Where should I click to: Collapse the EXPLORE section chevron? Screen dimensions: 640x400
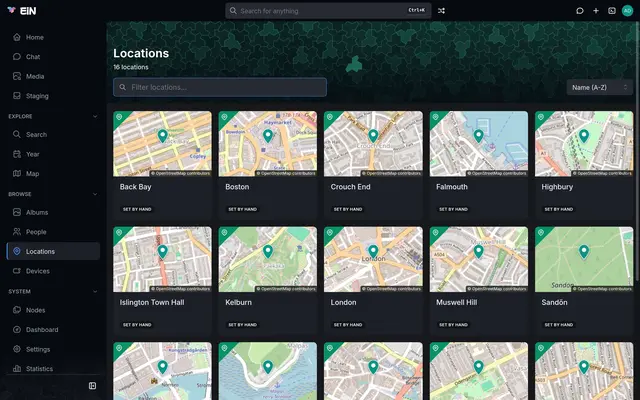[x=95, y=116]
